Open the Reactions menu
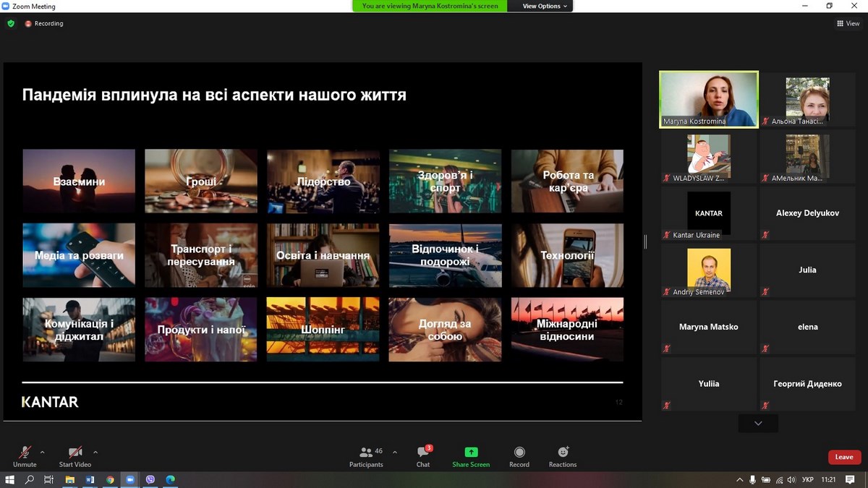The image size is (868, 488). [x=563, y=453]
